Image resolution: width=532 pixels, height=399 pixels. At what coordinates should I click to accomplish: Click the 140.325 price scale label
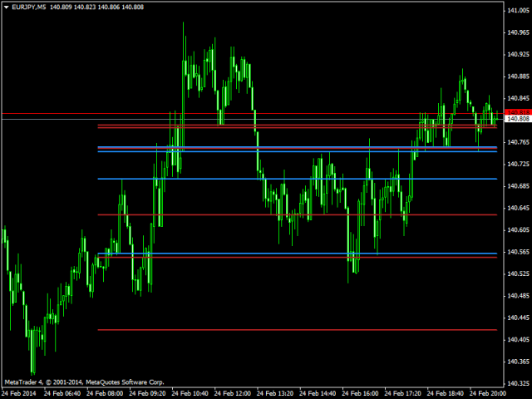click(518, 384)
